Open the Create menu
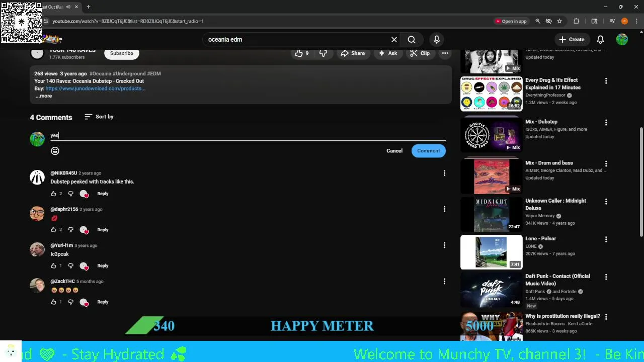This screenshot has width=644, height=362. tap(571, 40)
